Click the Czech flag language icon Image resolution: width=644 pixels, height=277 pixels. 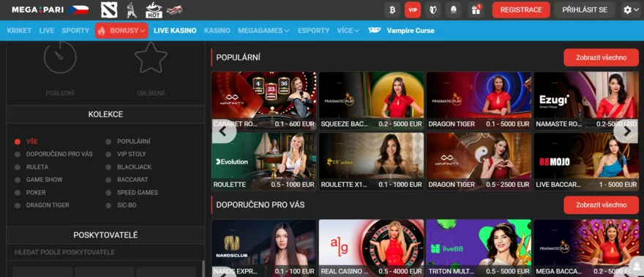78,10
